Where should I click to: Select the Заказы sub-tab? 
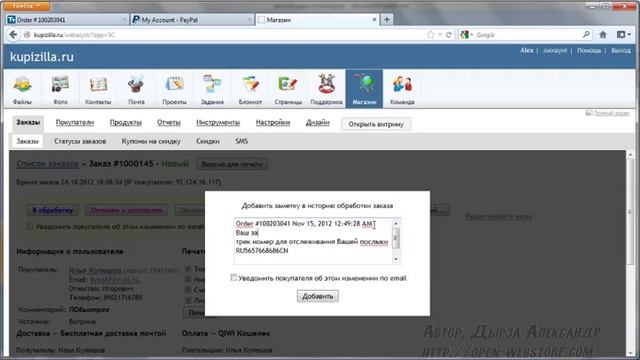click(x=27, y=141)
